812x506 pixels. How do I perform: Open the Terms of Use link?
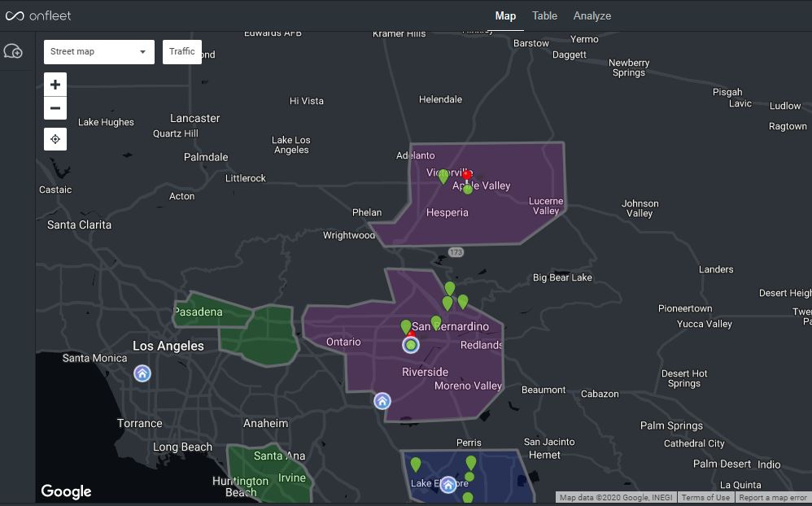pyautogui.click(x=705, y=498)
